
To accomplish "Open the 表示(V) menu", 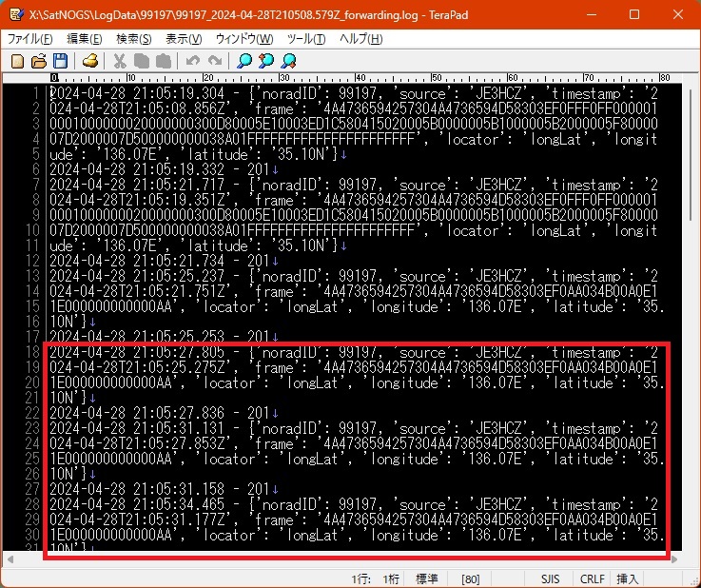I will pos(184,39).
